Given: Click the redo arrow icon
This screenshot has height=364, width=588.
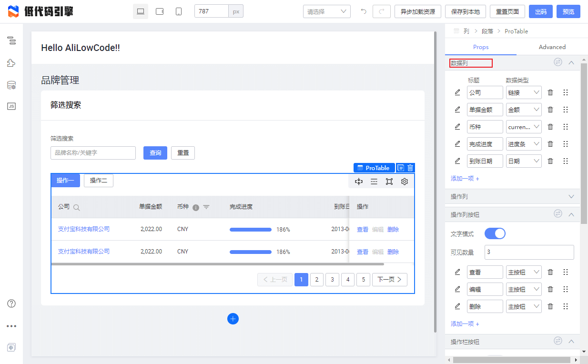Looking at the screenshot, I should pyautogui.click(x=382, y=11).
